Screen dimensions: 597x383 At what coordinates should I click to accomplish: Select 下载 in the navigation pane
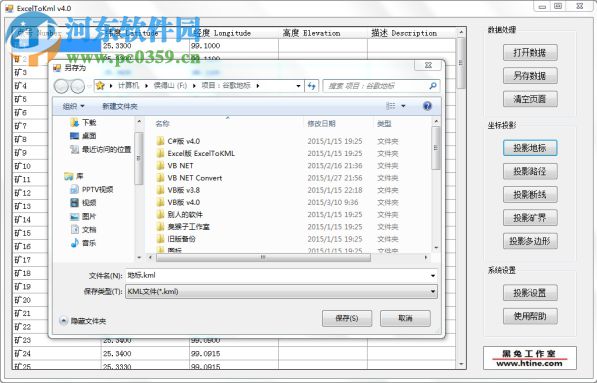[x=84, y=123]
